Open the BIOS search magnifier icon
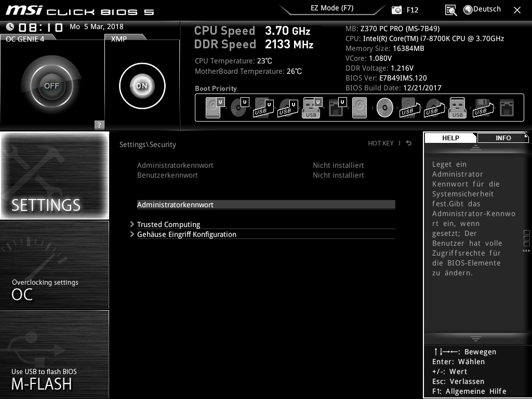Image resolution: width=532 pixels, height=399 pixels. (x=451, y=10)
